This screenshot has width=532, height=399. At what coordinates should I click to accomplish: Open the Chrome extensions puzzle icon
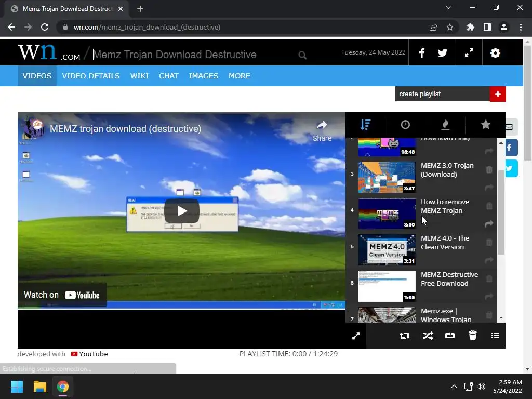coord(470,27)
